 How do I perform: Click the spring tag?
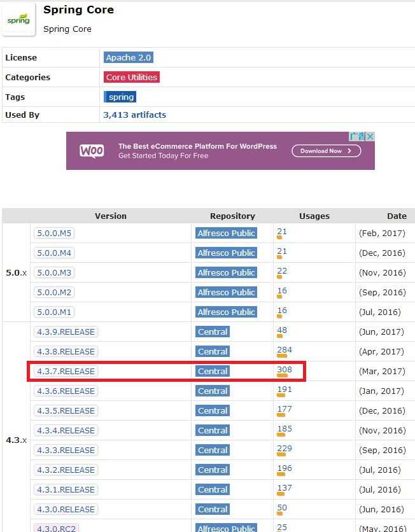click(120, 97)
